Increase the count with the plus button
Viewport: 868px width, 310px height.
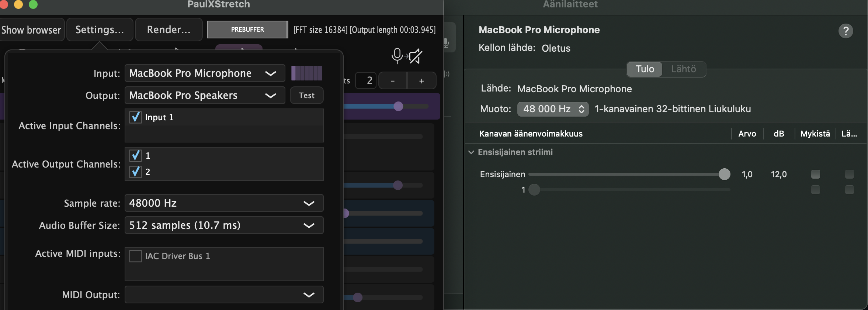(x=421, y=80)
